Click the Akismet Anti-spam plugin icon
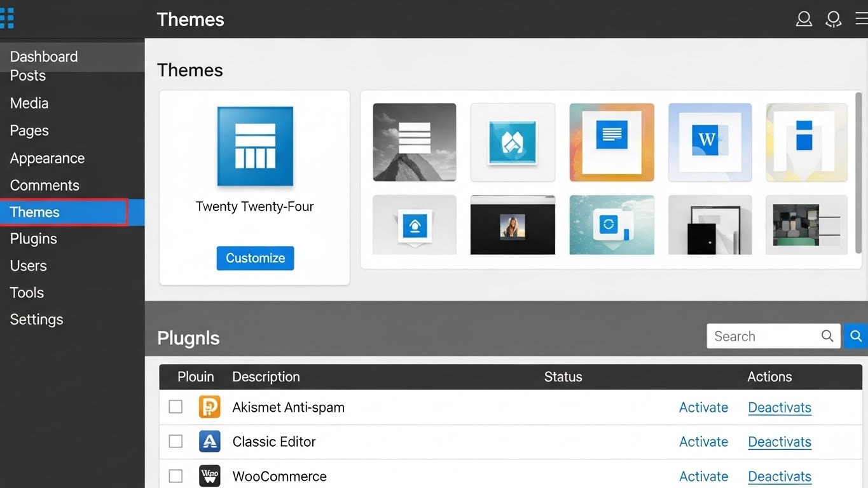Screen dimensions: 868x488 pos(210,407)
